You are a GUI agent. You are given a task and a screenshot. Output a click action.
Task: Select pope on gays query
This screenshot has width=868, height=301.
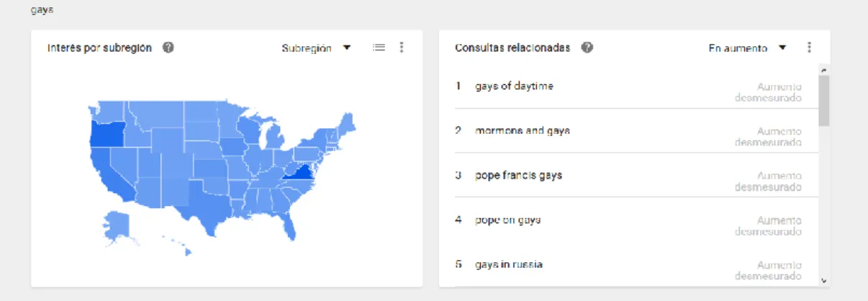click(x=507, y=220)
